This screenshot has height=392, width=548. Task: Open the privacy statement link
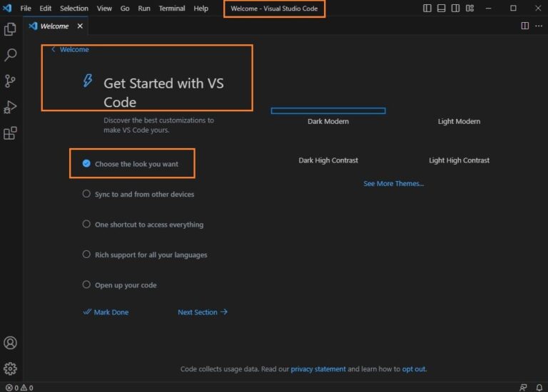coord(318,369)
